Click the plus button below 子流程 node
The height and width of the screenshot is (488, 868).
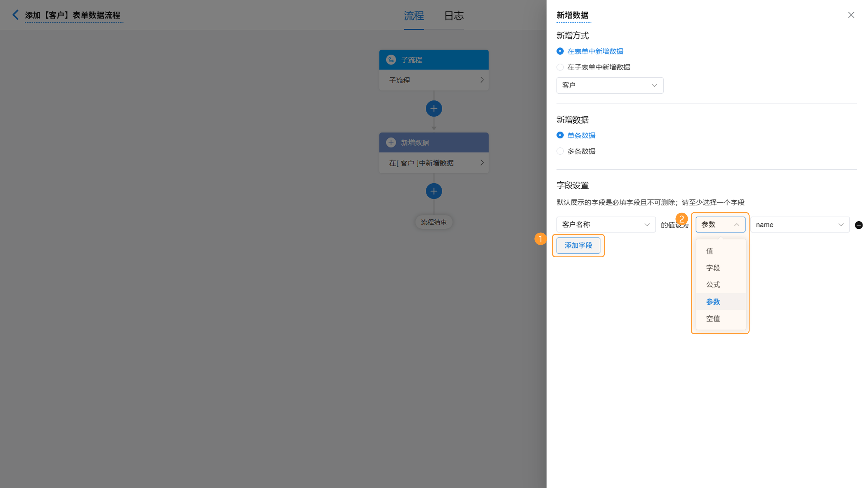434,109
